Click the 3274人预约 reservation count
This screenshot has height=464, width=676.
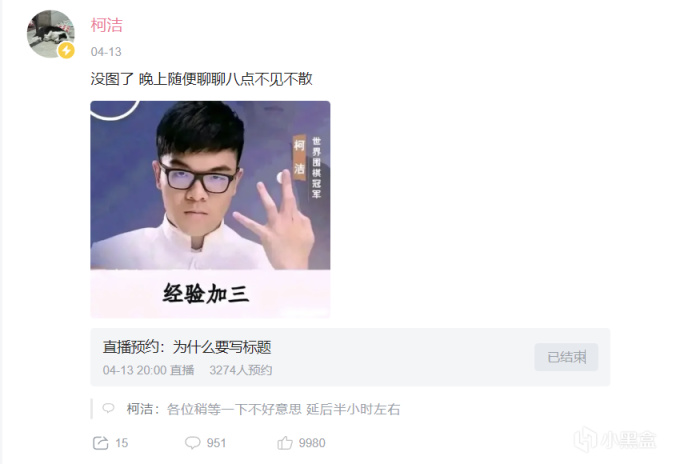[x=241, y=370]
